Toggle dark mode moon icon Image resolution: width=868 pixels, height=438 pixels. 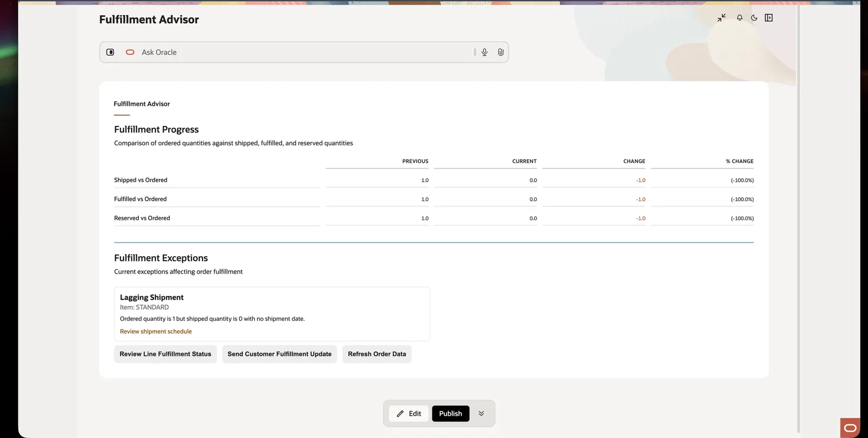[754, 18]
